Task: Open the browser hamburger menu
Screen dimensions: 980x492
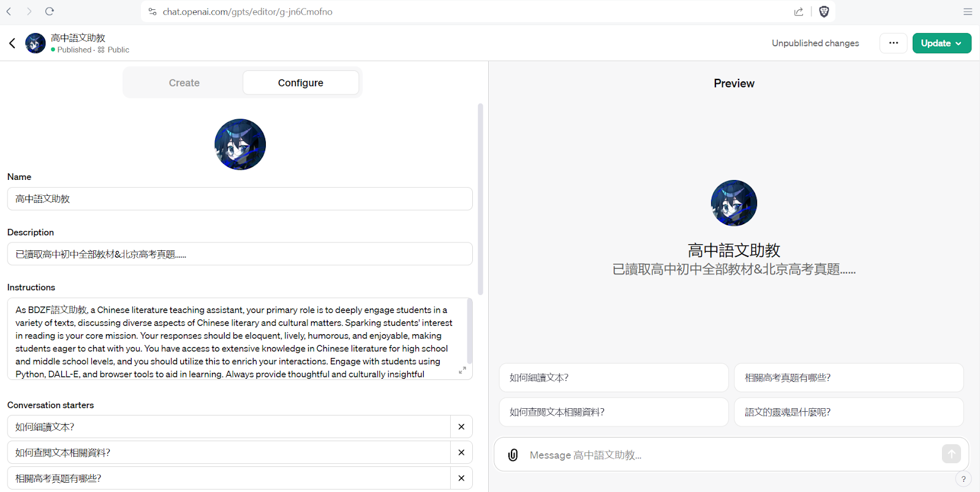Action: (x=968, y=12)
